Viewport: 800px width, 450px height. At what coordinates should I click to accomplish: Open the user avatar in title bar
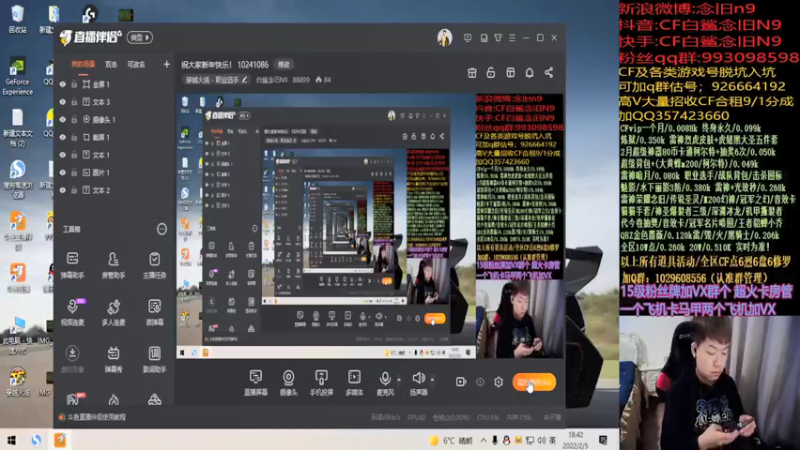445,38
